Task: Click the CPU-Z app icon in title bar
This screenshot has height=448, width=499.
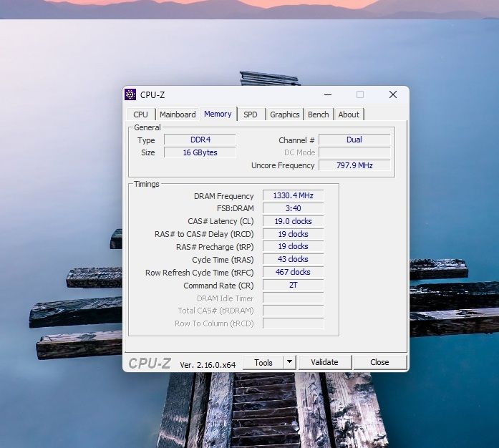Action: coord(130,94)
